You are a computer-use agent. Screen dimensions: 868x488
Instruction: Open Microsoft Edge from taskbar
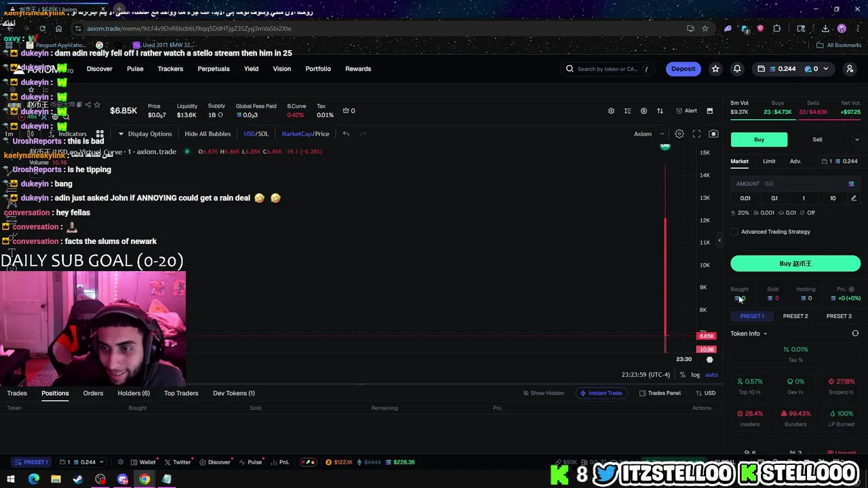tap(34, 479)
